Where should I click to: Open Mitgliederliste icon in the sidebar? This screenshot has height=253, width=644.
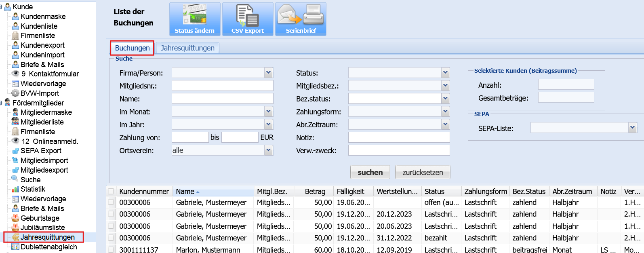click(15, 122)
